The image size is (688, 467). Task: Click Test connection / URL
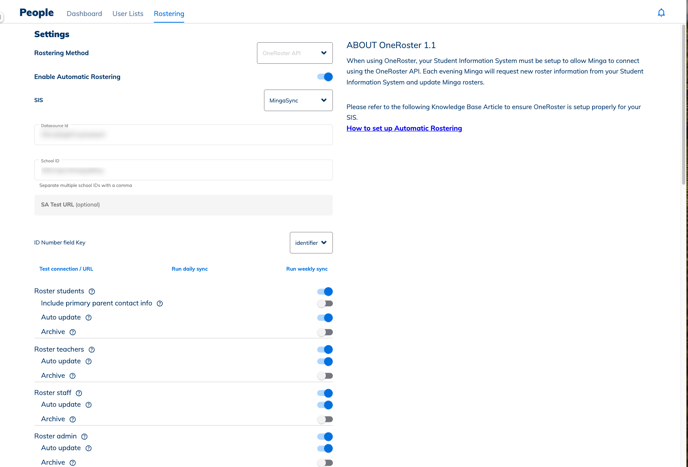pos(66,269)
